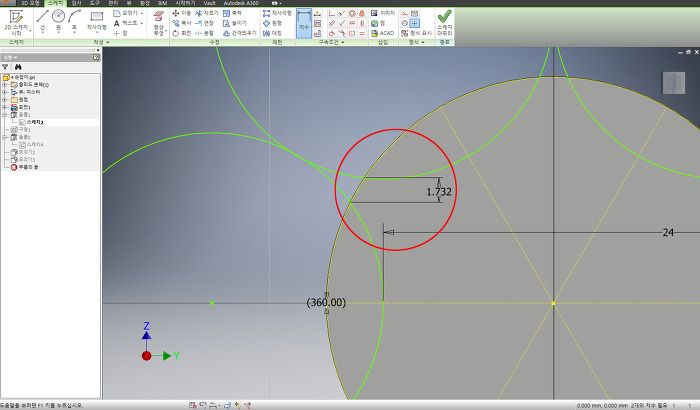Choose the Fillet (모깎기) tool

(x=126, y=13)
